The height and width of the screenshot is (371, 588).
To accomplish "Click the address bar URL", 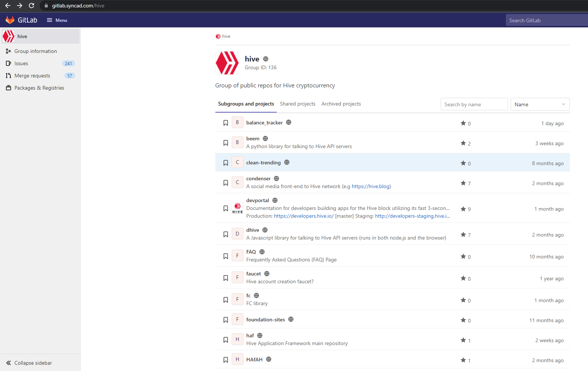I will click(78, 6).
